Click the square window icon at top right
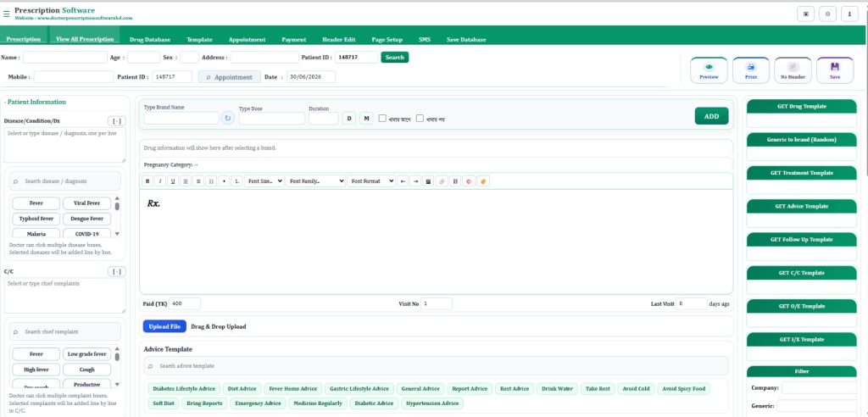The image size is (868, 417). (805, 14)
